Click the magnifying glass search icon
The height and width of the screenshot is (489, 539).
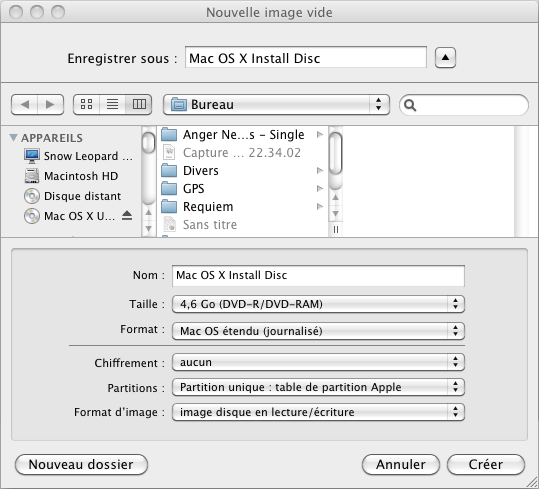coord(410,105)
